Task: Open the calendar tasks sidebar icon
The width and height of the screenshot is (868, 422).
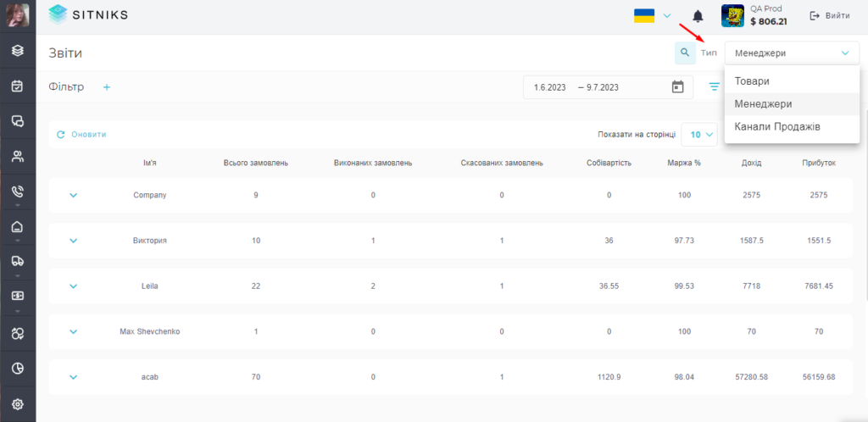Action: click(18, 86)
